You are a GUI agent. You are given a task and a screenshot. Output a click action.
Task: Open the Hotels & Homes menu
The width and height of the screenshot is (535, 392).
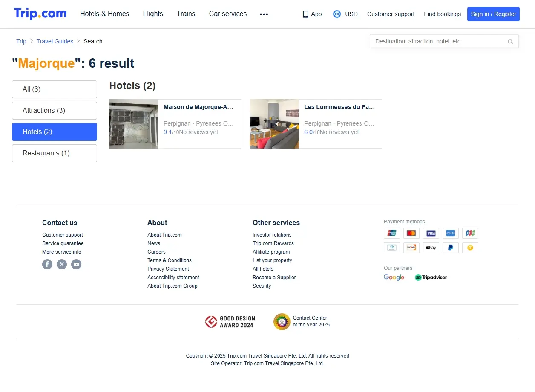[105, 14]
